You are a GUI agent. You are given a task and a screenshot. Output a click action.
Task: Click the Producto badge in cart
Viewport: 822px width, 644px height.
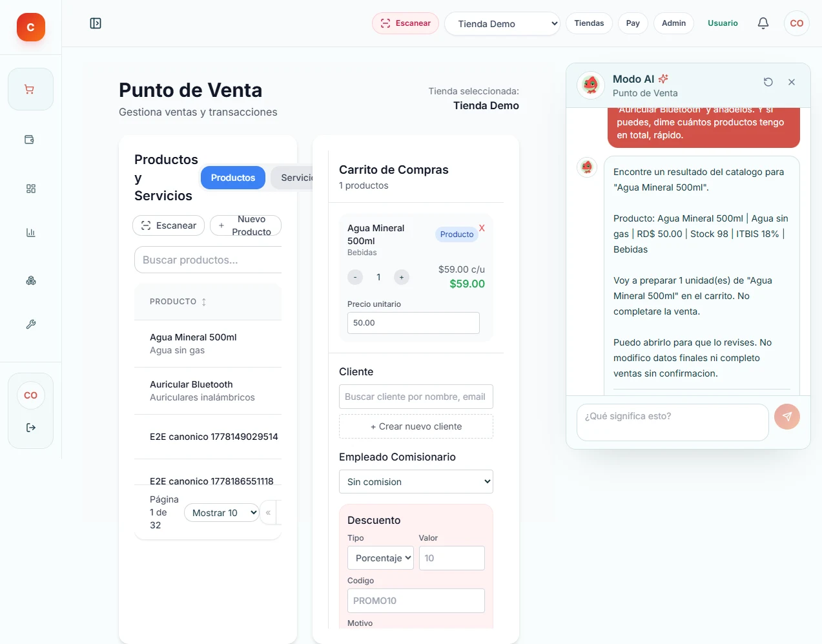[457, 234]
